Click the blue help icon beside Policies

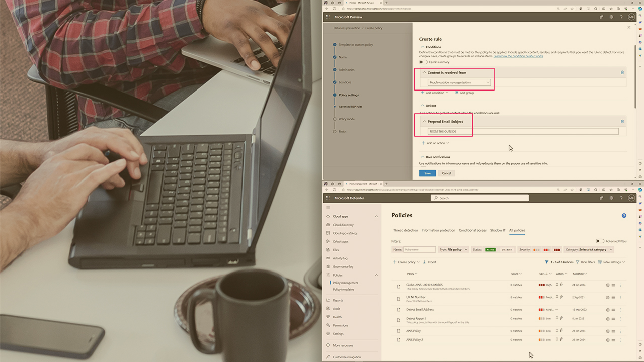[x=624, y=216]
